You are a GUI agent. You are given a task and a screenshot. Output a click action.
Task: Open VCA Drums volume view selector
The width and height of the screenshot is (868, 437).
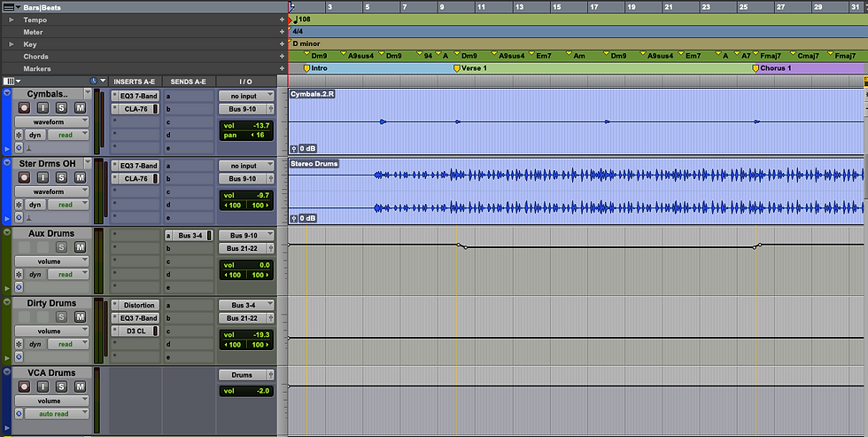(x=51, y=401)
